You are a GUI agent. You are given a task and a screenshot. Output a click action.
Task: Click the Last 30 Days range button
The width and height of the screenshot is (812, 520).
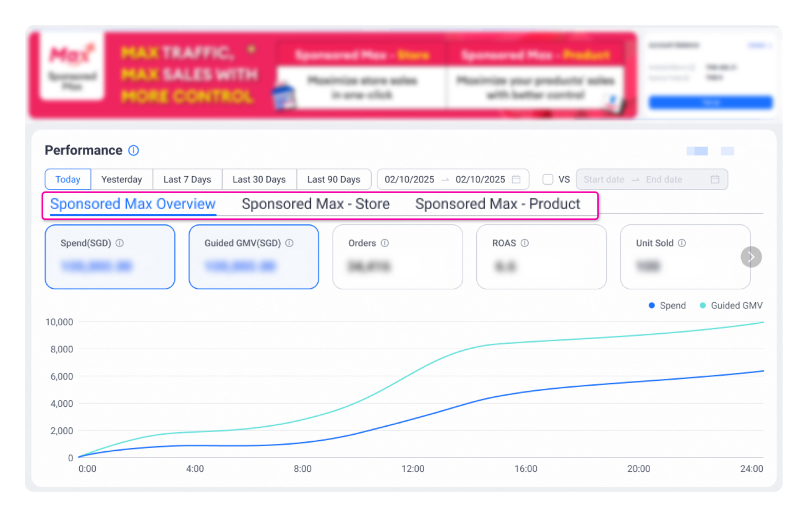(x=259, y=179)
